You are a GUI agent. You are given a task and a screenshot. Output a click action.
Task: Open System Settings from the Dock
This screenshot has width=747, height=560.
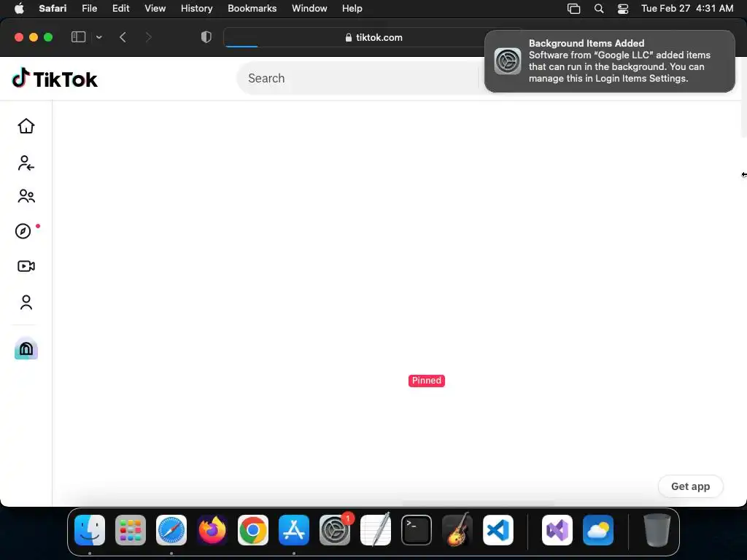click(335, 530)
